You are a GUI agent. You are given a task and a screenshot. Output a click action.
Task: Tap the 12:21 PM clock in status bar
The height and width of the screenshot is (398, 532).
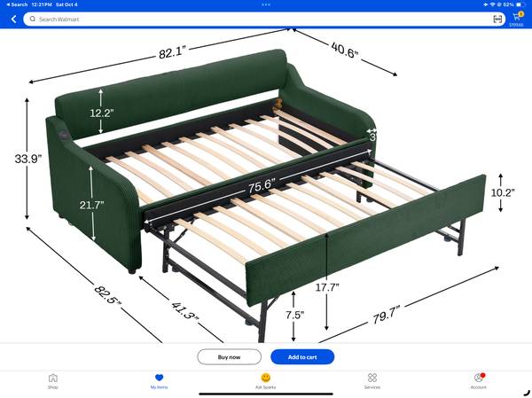[43, 4]
